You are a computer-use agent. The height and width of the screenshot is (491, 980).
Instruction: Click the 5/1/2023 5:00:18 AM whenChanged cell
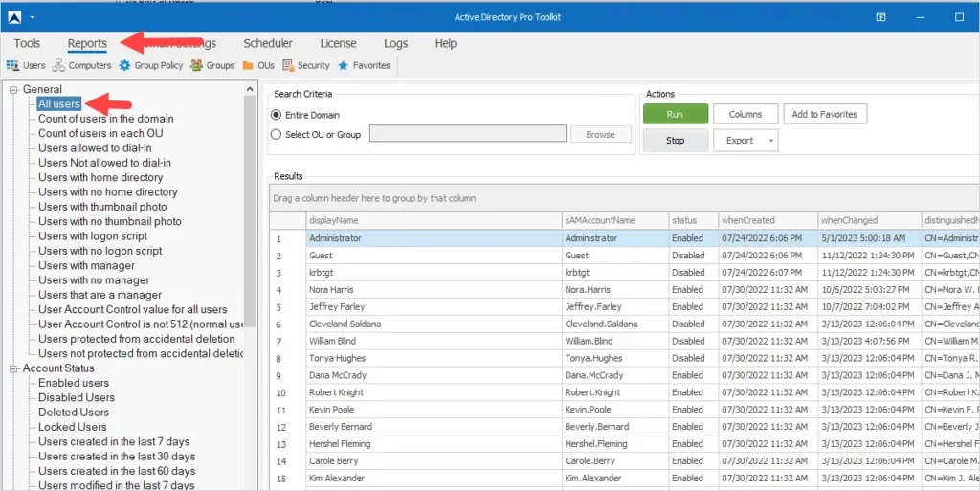(870, 238)
